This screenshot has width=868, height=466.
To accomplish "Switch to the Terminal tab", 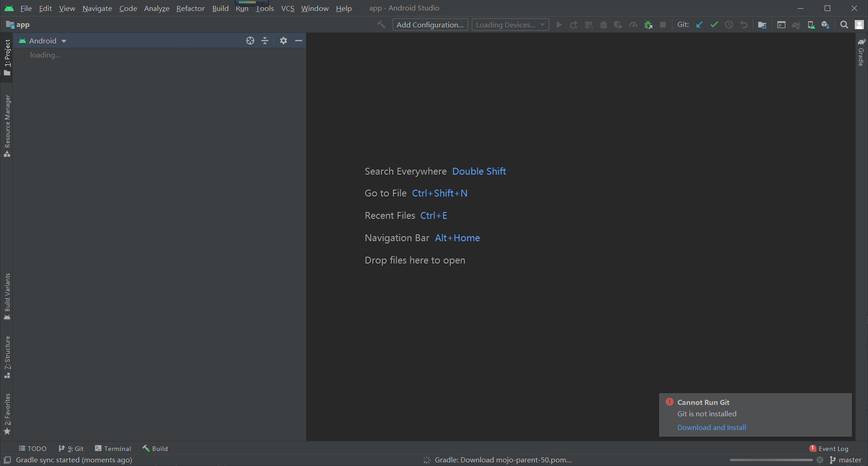I will (x=113, y=449).
